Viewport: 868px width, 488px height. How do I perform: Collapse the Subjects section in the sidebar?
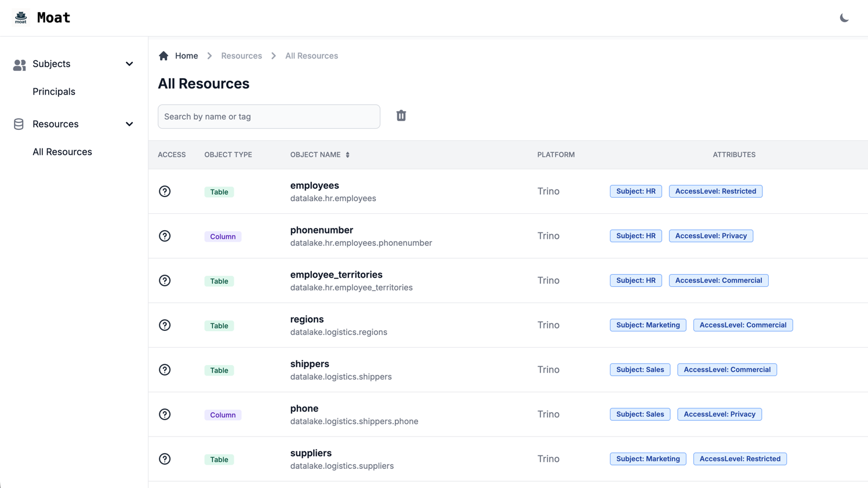pyautogui.click(x=129, y=64)
